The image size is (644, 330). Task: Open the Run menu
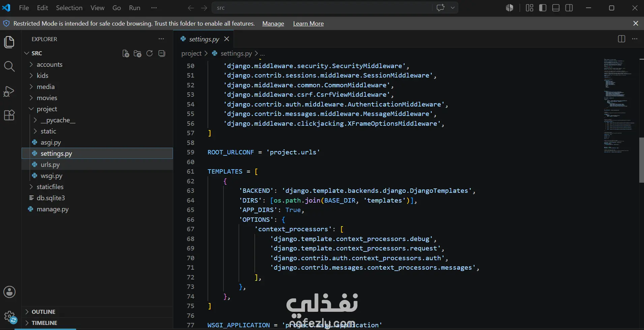tap(134, 8)
